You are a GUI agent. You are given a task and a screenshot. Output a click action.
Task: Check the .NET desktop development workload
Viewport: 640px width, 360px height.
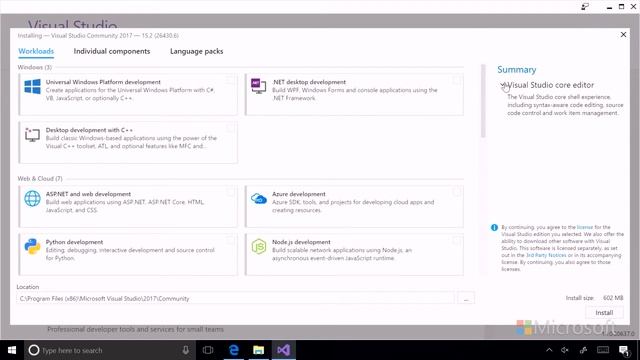[x=456, y=80]
